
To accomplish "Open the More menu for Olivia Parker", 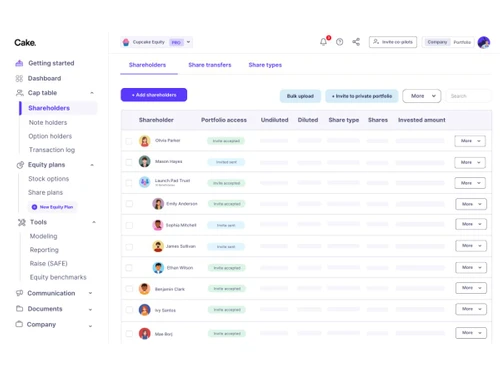I will pyautogui.click(x=470, y=141).
